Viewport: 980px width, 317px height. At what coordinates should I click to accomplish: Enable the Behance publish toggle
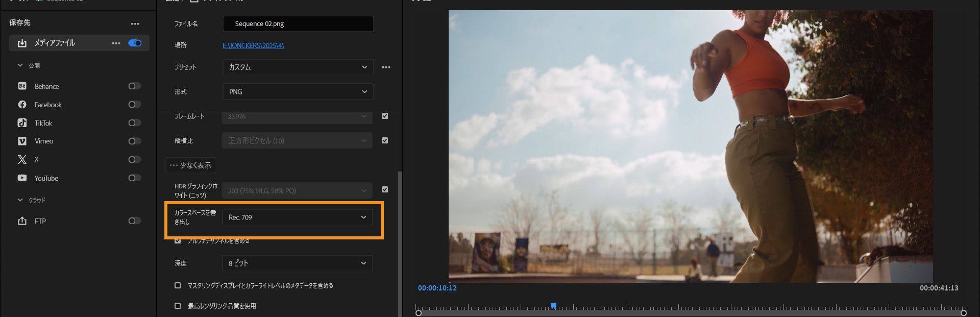135,86
